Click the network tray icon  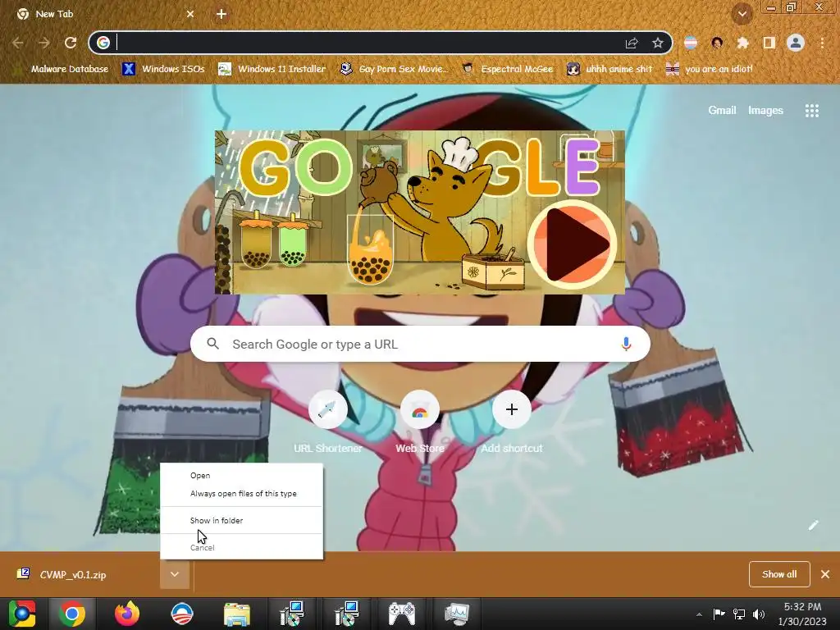point(739,614)
